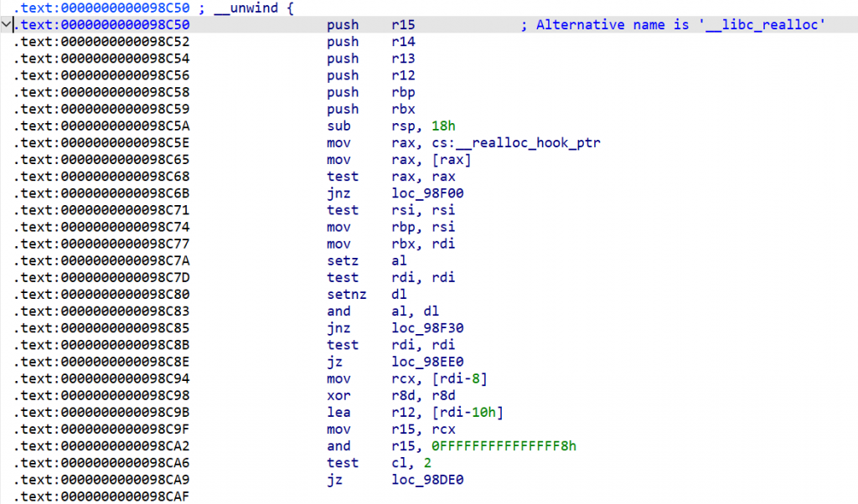
Task: Jump to loc_98DE0 label reference
Action: click(x=427, y=479)
